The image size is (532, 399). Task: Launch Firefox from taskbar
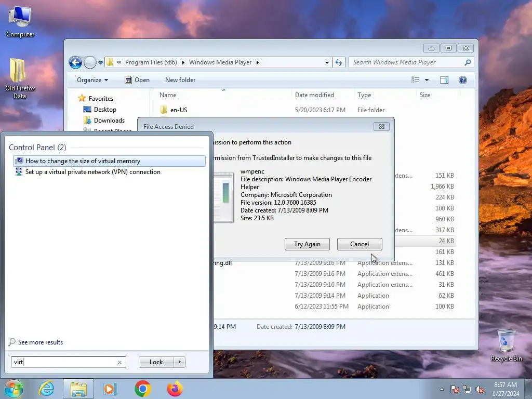[x=175, y=389]
